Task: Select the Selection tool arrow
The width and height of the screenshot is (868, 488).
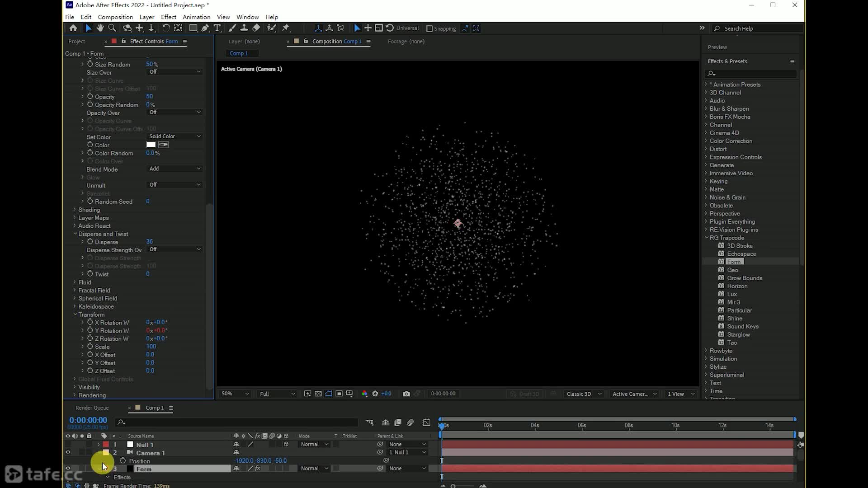Action: [88, 28]
